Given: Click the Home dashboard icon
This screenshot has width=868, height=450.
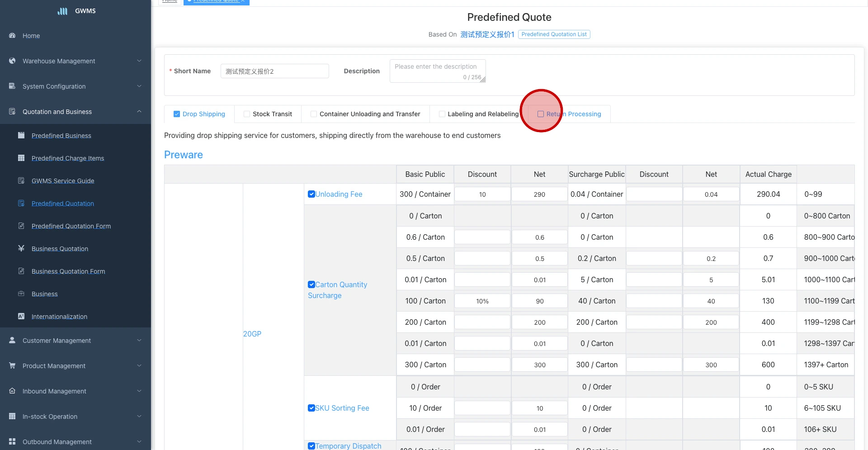Looking at the screenshot, I should coord(12,35).
